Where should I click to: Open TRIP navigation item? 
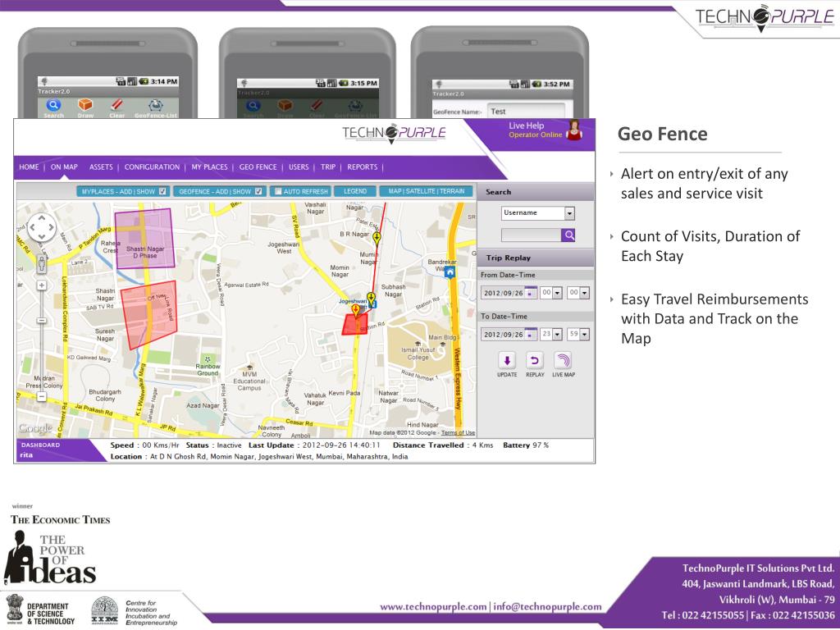[x=328, y=167]
